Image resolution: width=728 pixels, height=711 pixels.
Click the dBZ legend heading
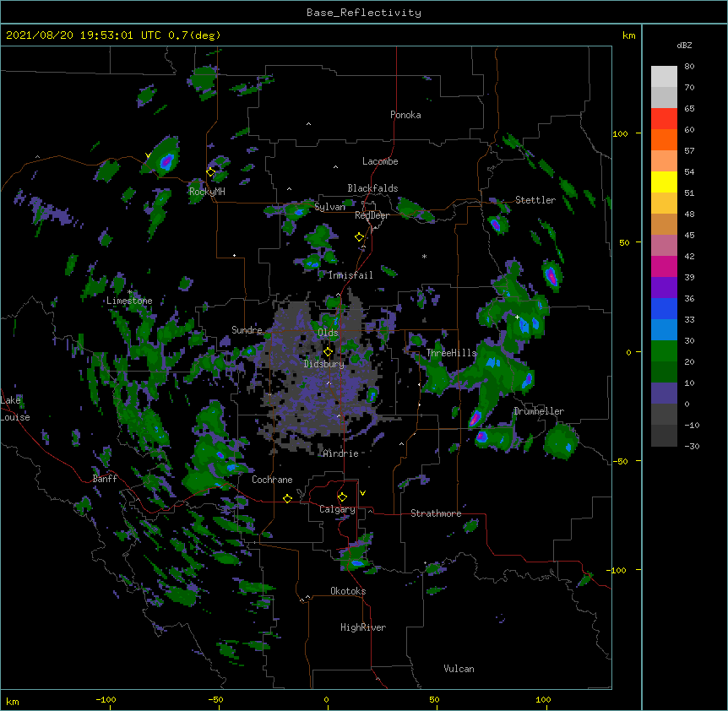(684, 45)
